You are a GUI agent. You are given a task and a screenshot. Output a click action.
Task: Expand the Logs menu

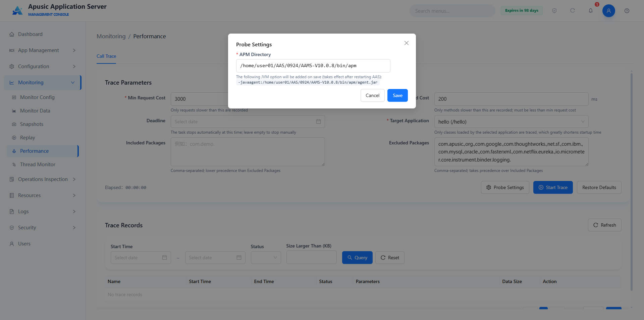(43, 212)
